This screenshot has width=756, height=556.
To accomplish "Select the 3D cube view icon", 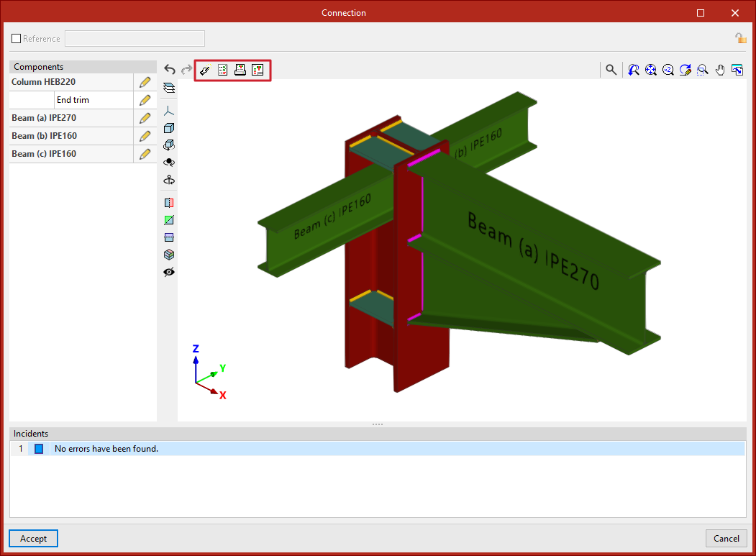I will [x=169, y=128].
